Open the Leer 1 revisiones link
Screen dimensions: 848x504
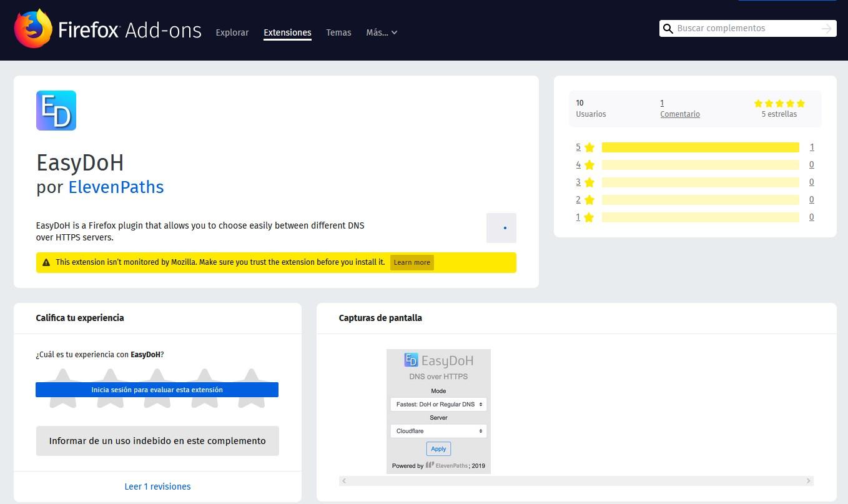(x=157, y=487)
